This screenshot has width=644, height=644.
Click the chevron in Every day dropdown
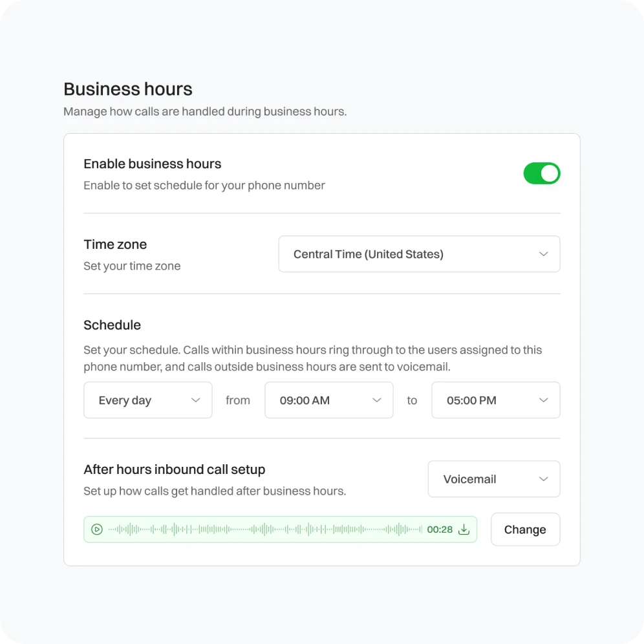195,400
